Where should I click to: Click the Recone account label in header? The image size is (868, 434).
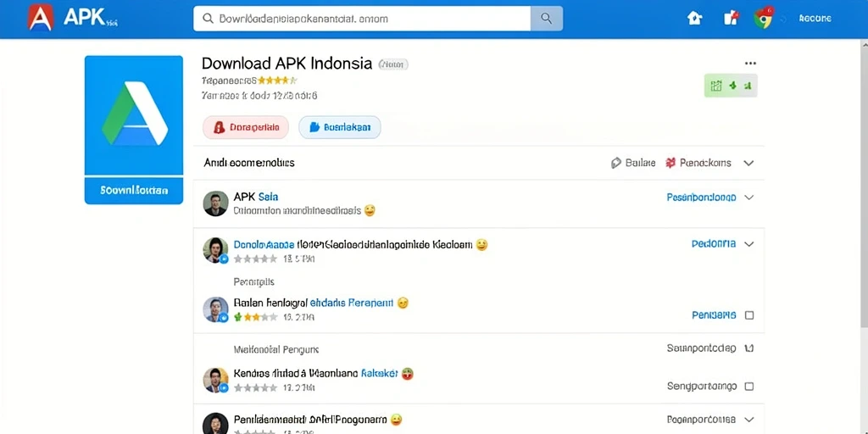click(815, 19)
